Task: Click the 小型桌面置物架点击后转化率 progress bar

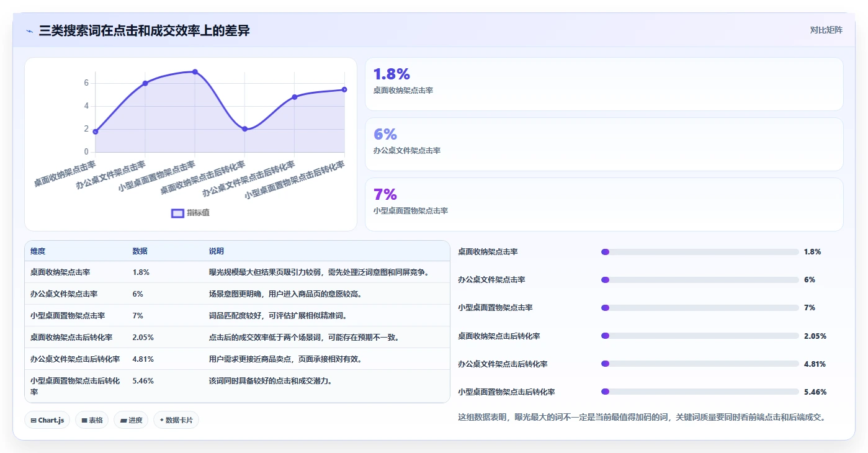Action: (x=700, y=392)
